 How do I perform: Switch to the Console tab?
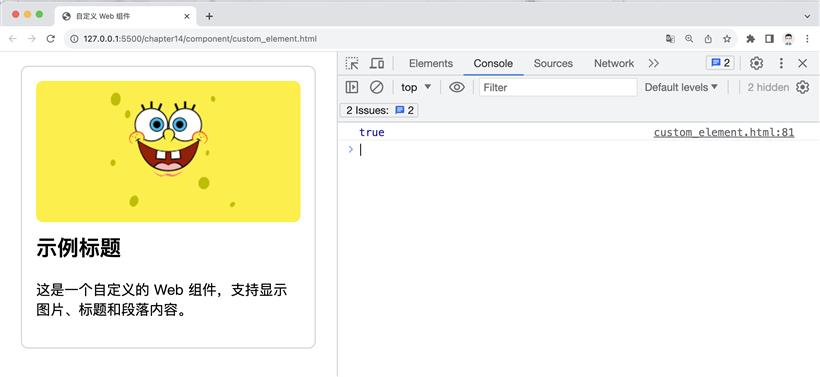pyautogui.click(x=493, y=63)
